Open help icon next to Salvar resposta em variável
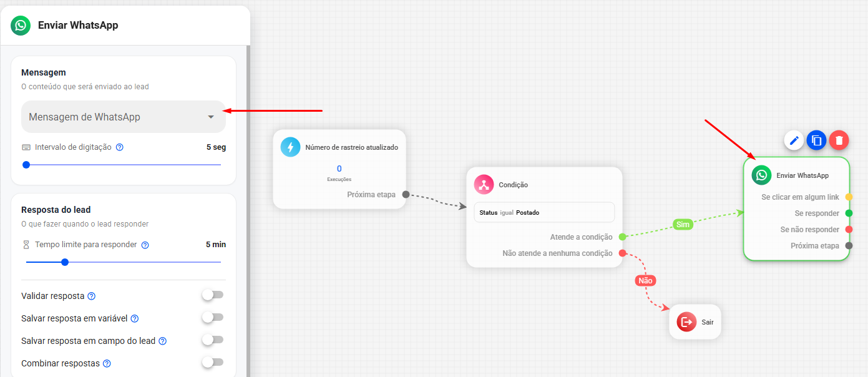This screenshot has width=868, height=377. [134, 318]
